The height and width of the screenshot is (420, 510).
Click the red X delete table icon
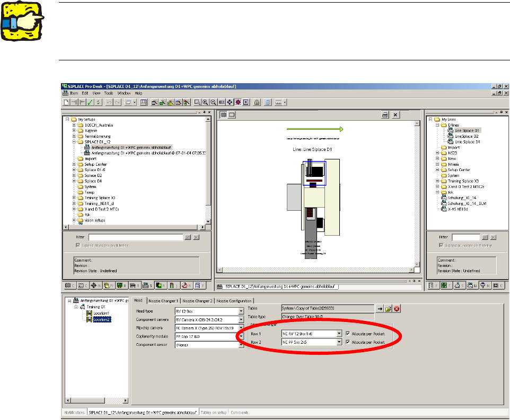point(397,309)
